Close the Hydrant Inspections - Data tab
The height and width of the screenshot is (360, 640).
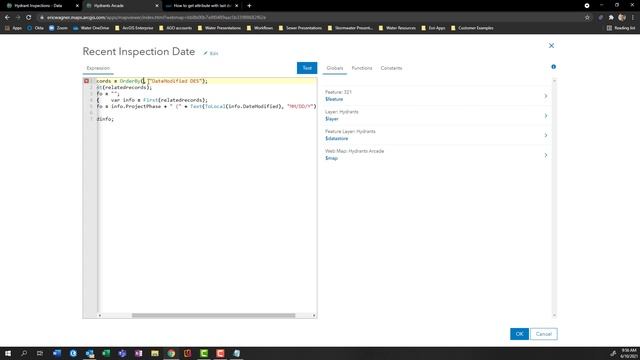coord(77,6)
